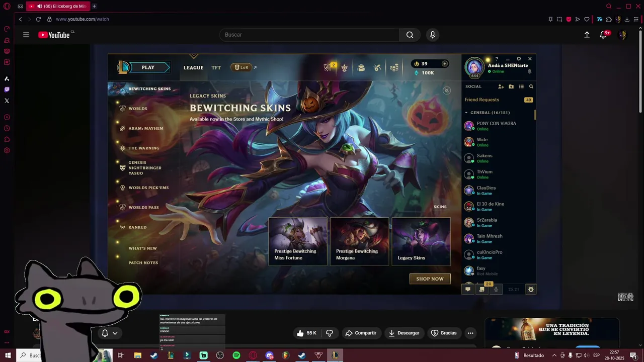This screenshot has width=644, height=362.
Task: Open Twitch in Opera GX sidebar
Action: [7, 89]
